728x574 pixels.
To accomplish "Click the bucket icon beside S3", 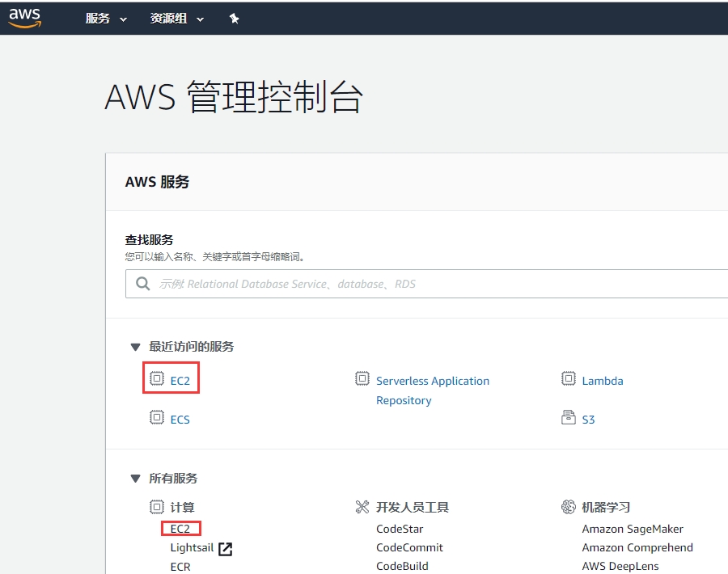I will tap(569, 418).
